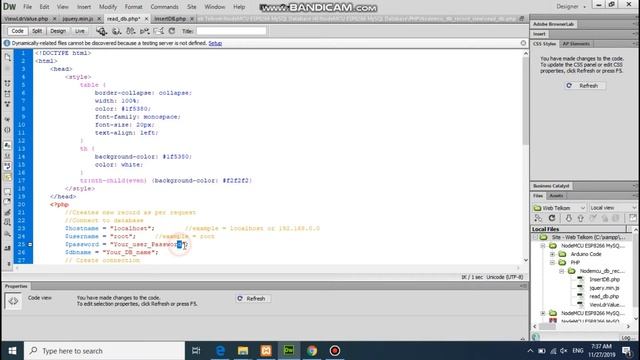Open the Designer workspace dropdown
The height and width of the screenshot is (360, 640).
click(571, 7)
